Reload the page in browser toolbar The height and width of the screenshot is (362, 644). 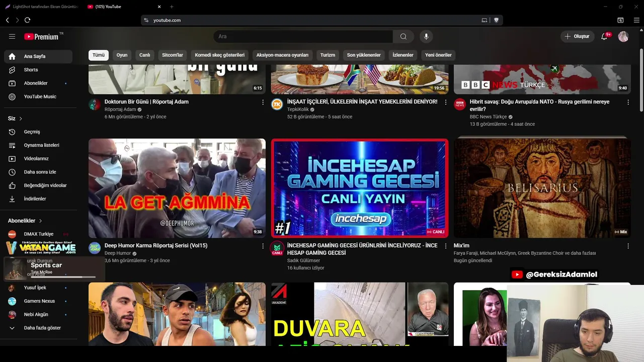27,20
